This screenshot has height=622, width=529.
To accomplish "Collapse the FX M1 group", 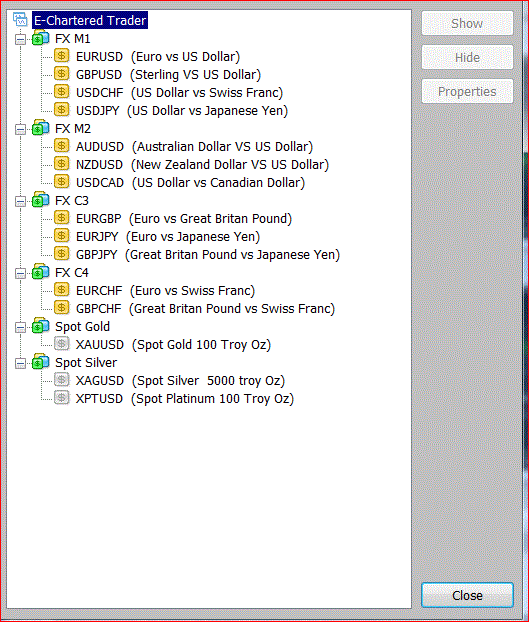I will (x=20, y=39).
